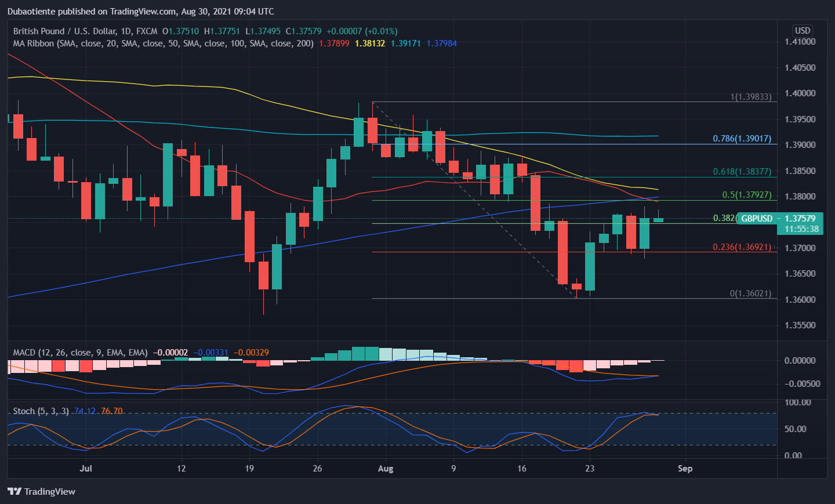Viewport: 835px width, 504px height.
Task: Click the MACD line value -0.00331
Action: (210, 353)
